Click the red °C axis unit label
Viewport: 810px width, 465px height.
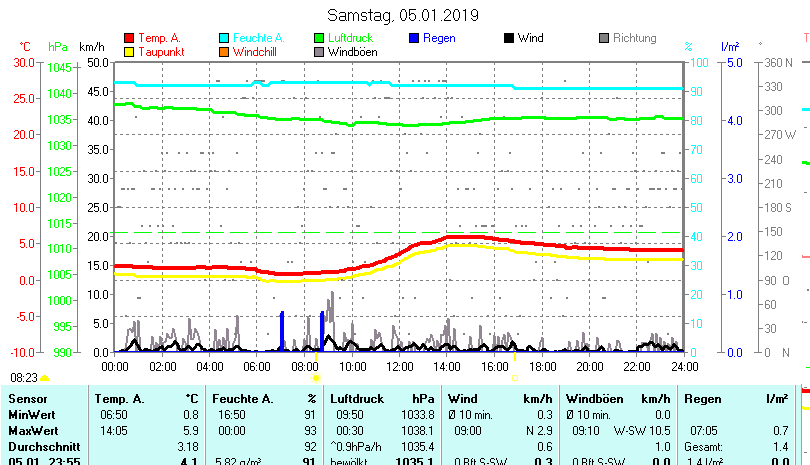click(x=26, y=47)
